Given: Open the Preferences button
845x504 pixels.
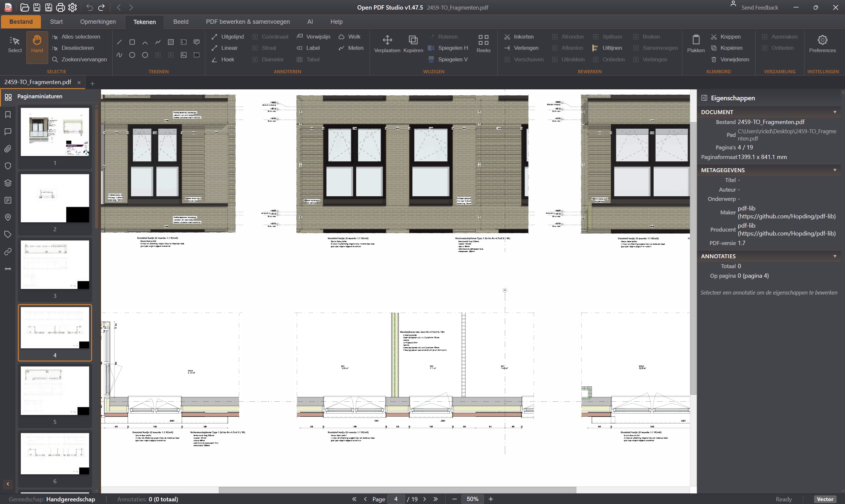Looking at the screenshot, I should (822, 44).
